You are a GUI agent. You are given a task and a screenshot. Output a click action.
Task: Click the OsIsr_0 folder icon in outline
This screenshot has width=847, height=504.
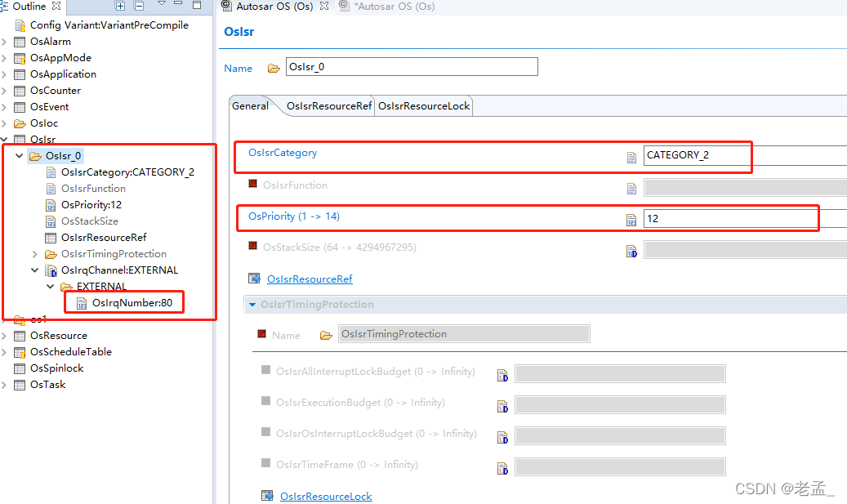[x=35, y=156]
